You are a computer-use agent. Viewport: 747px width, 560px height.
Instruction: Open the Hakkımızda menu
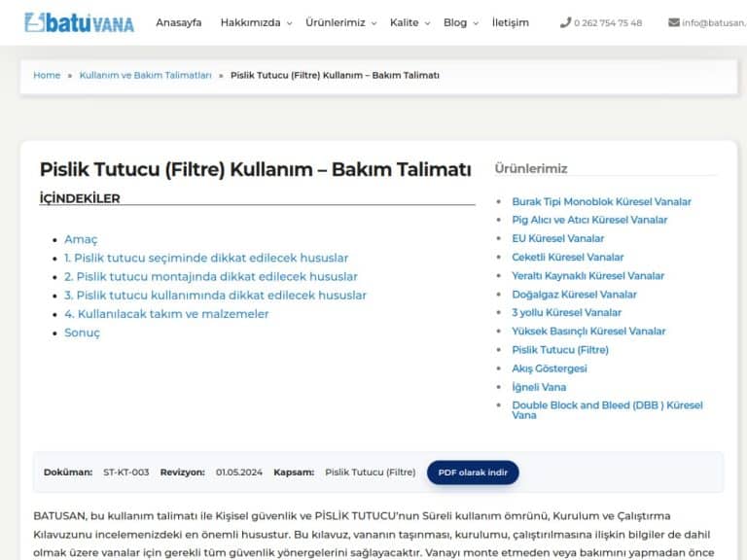(x=250, y=22)
